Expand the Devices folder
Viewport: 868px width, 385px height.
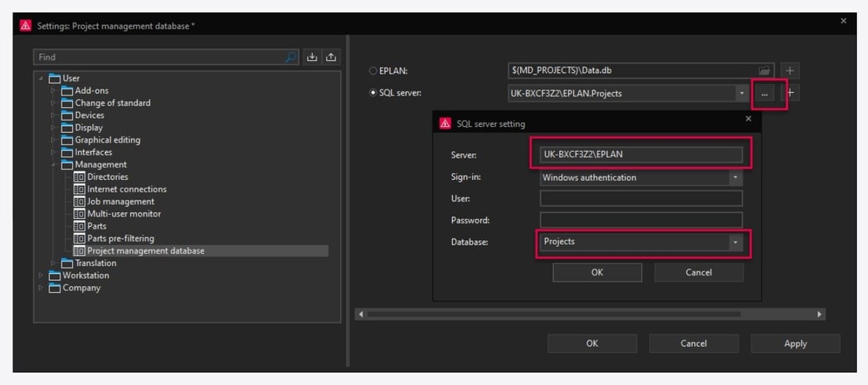click(x=54, y=115)
